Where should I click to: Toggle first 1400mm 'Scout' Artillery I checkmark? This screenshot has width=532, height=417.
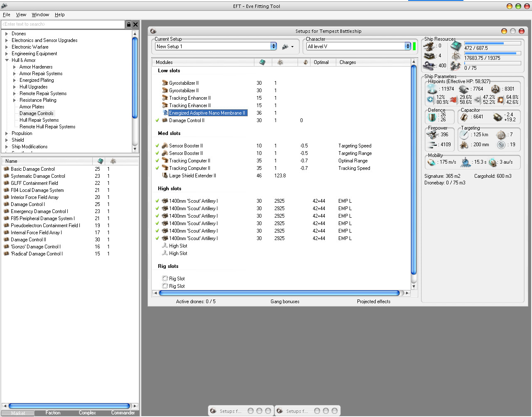coord(158,201)
